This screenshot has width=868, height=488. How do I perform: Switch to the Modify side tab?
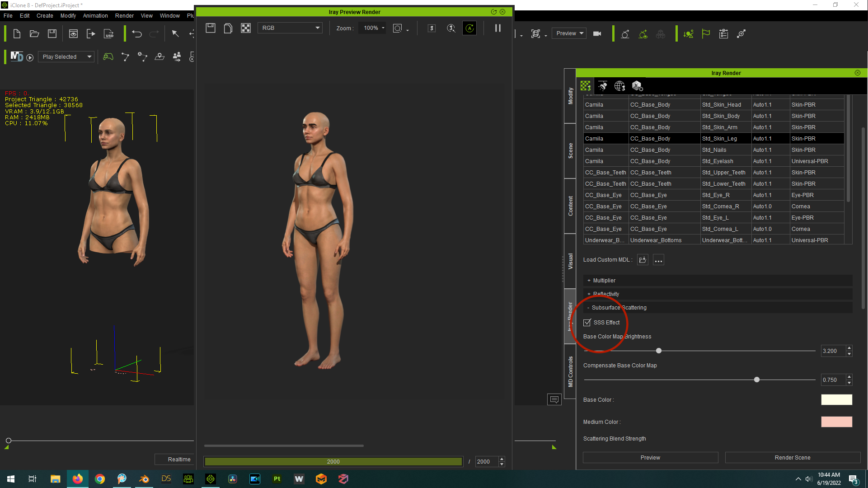[570, 96]
